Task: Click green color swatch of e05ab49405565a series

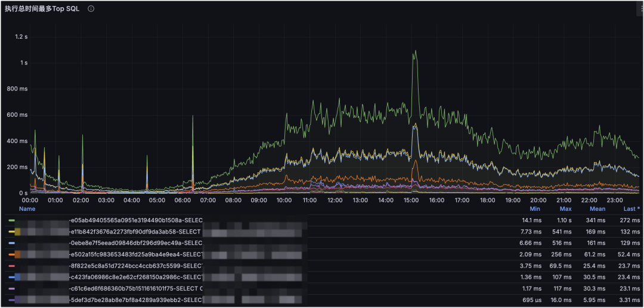Action: click(x=11, y=220)
